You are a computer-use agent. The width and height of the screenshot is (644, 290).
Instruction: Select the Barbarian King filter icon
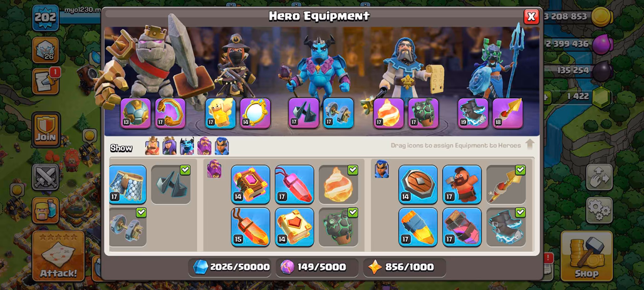point(152,146)
